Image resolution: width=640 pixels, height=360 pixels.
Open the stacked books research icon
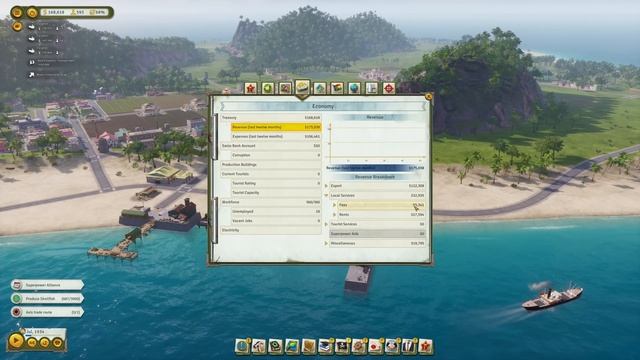click(325, 346)
